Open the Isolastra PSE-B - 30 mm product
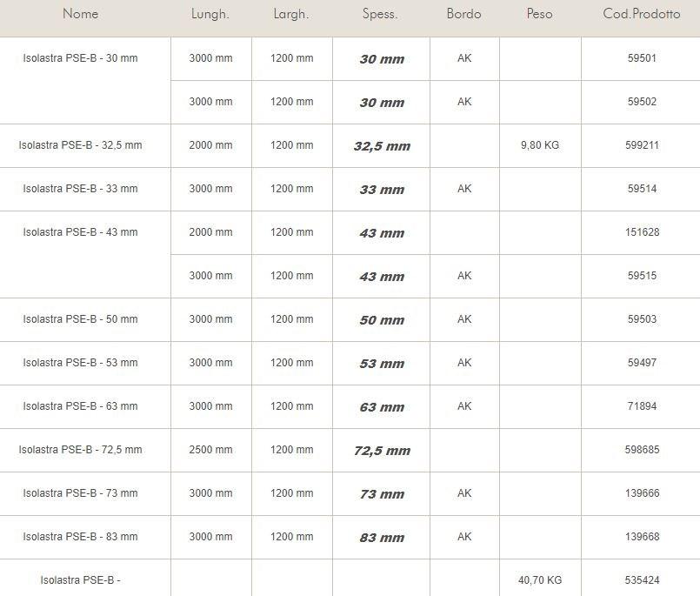Screen dimensions: 700x596 (80, 58)
